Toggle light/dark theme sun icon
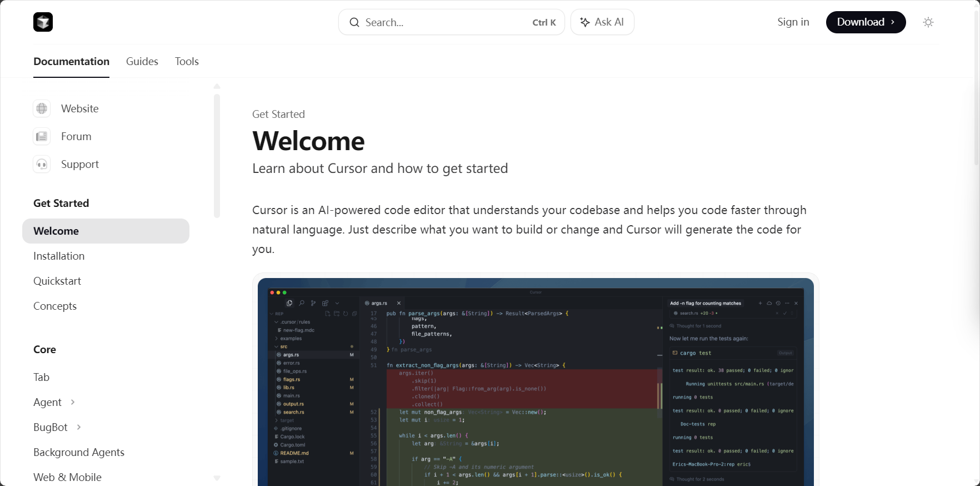Image resolution: width=980 pixels, height=486 pixels. tap(928, 22)
